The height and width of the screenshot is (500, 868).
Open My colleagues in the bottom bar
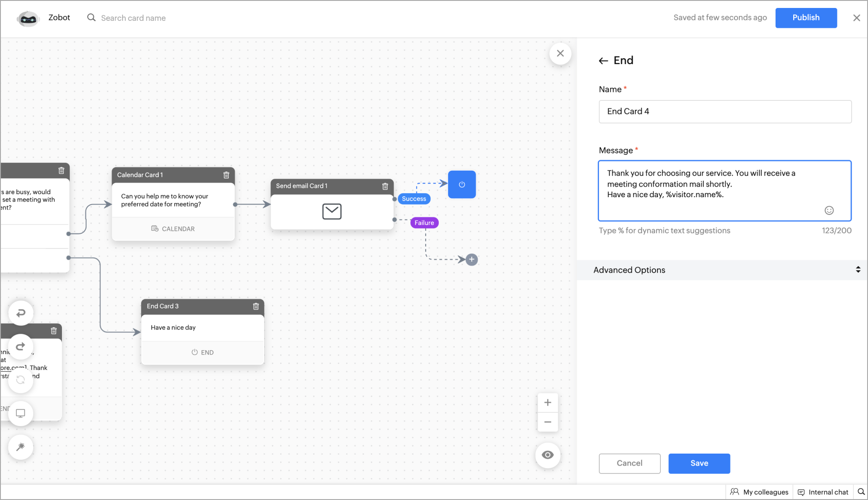click(760, 492)
